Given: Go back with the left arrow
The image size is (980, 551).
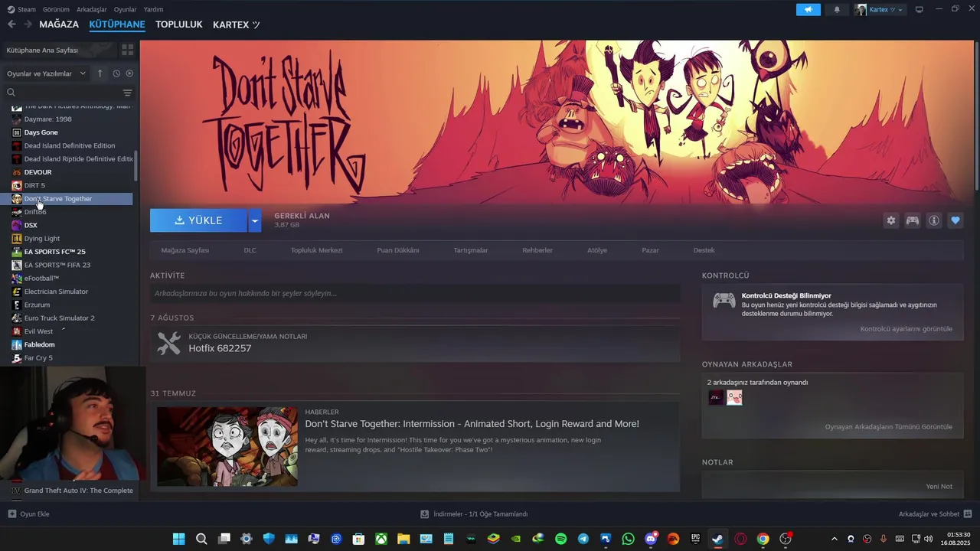Looking at the screenshot, I should tap(11, 24).
